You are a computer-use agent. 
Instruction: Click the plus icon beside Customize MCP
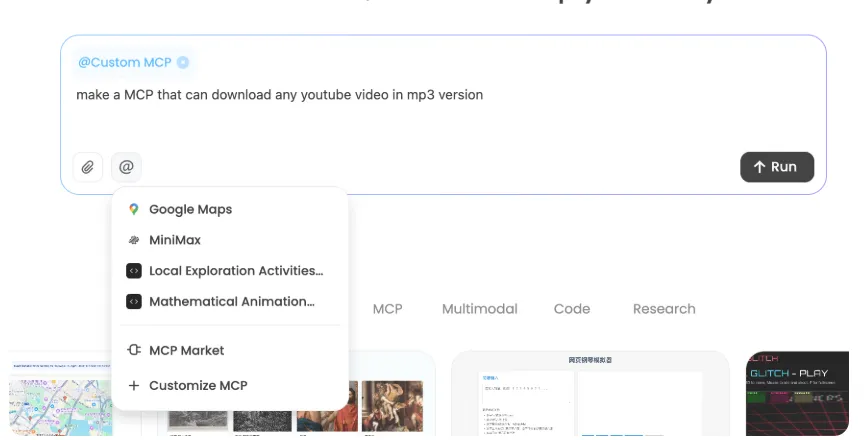click(x=134, y=386)
